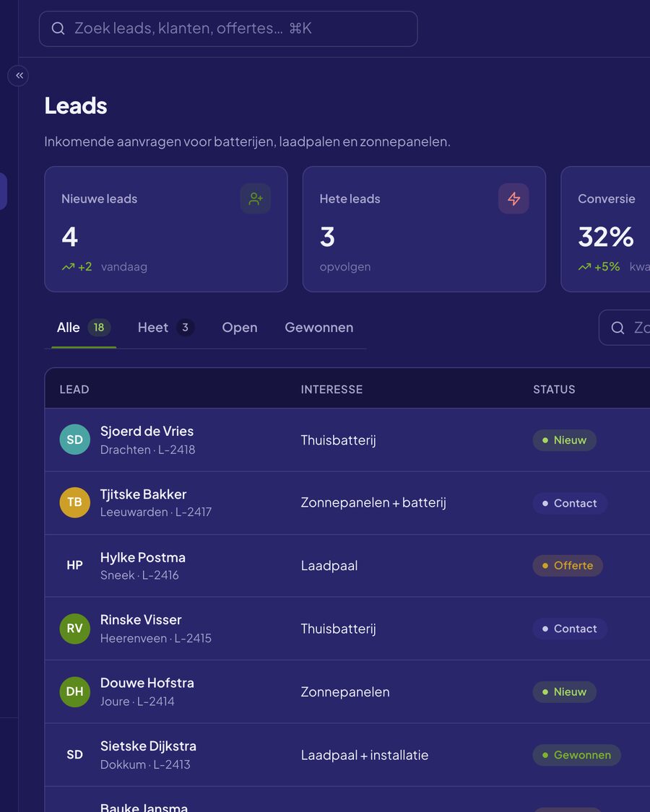
Task: Click the Offerte status badge for Hylke Postma
Action: tap(568, 565)
